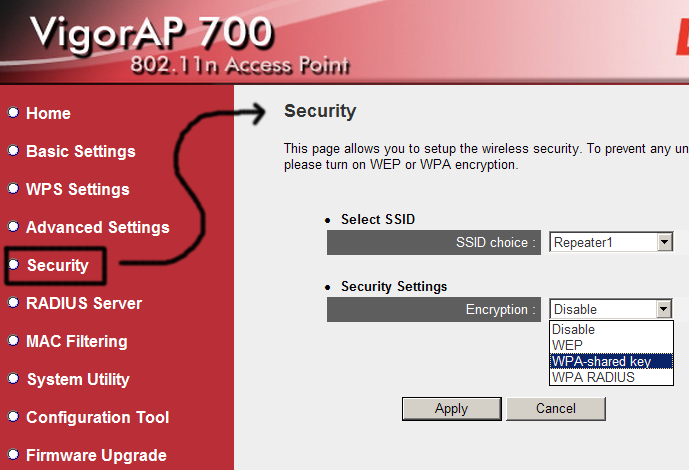Click the bullet icon beside Security

click(x=14, y=264)
